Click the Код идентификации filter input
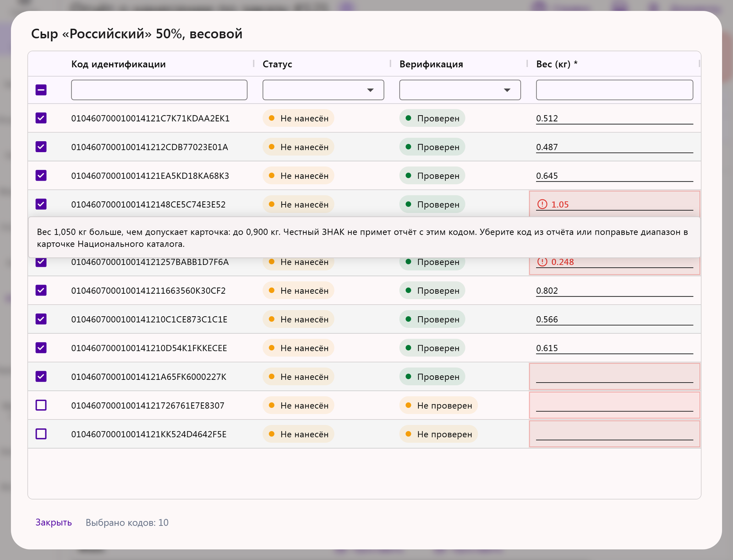 [x=159, y=90]
